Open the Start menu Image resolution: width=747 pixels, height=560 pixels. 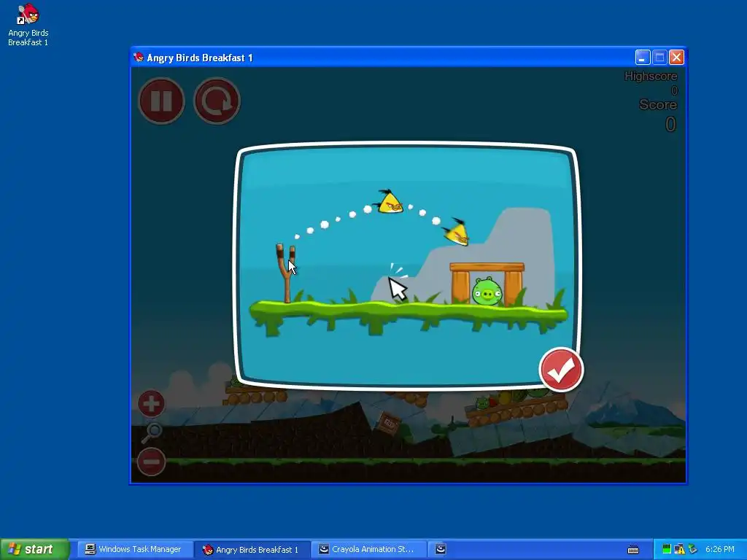point(34,549)
